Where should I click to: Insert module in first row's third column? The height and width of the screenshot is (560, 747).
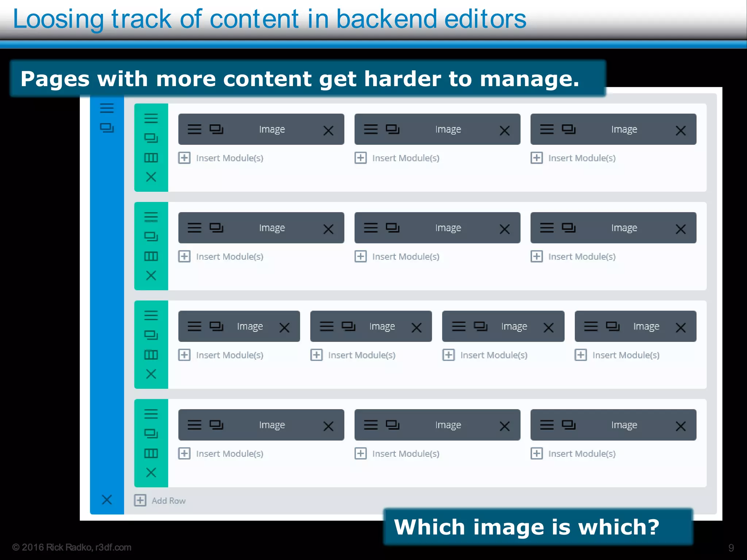pyautogui.click(x=573, y=158)
